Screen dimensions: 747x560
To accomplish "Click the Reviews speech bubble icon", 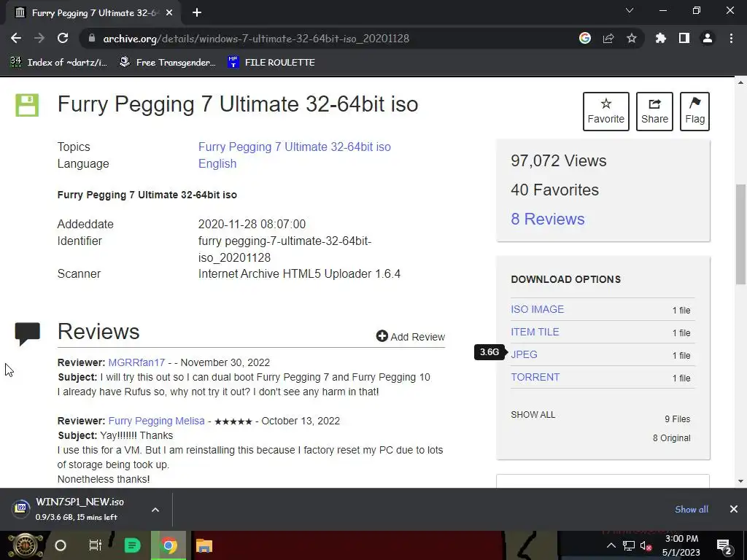I will (27, 332).
